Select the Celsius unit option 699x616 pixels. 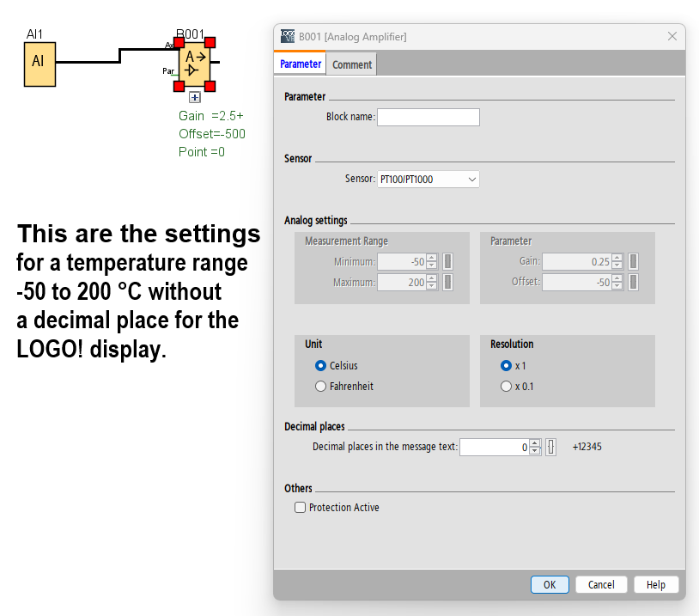(320, 365)
